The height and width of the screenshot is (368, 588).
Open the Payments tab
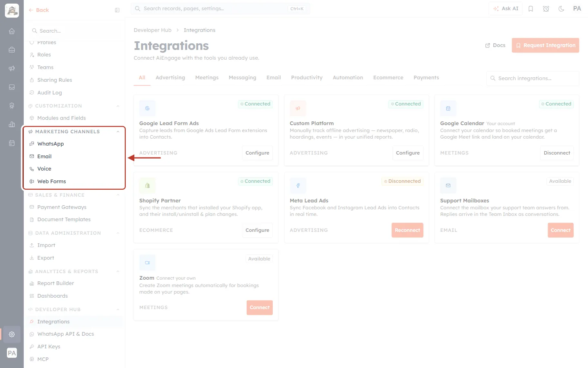point(426,78)
